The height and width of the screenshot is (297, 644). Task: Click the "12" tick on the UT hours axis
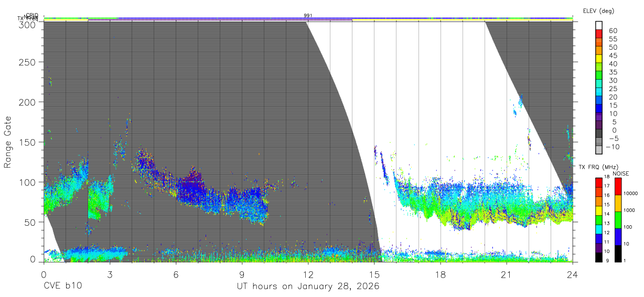[308, 274]
